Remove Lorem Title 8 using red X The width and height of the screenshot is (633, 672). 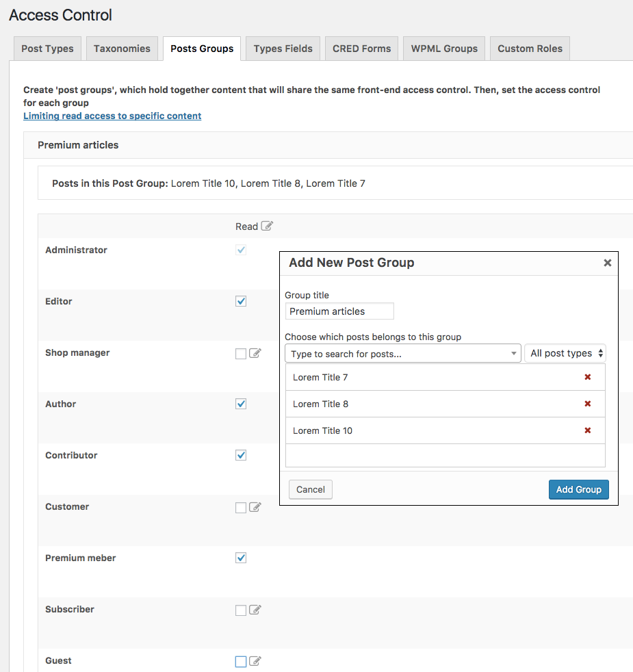tap(587, 404)
